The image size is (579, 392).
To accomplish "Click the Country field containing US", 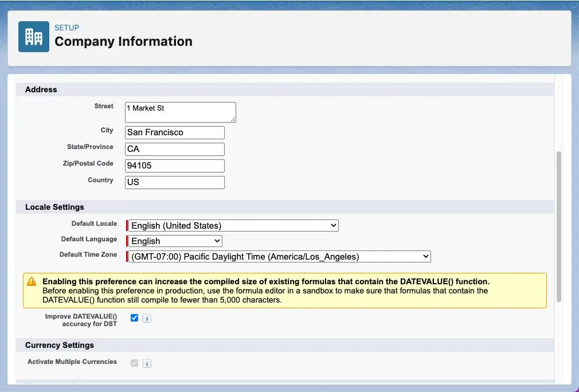I will 175,182.
